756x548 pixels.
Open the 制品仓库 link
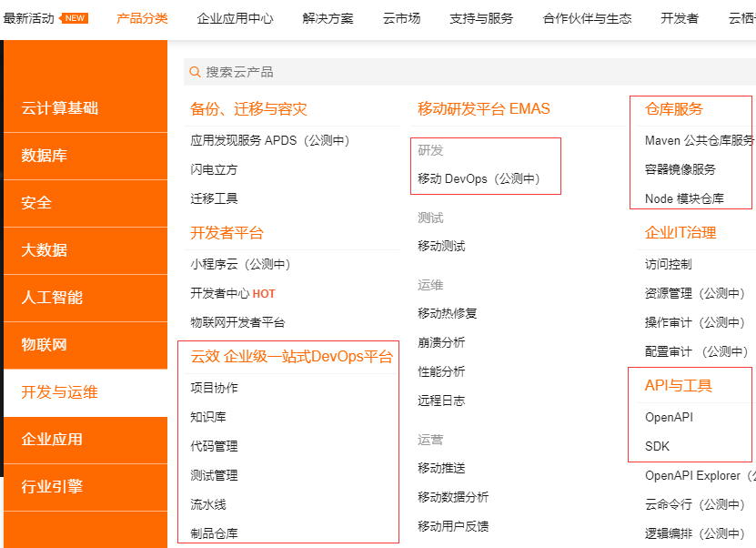tap(214, 533)
